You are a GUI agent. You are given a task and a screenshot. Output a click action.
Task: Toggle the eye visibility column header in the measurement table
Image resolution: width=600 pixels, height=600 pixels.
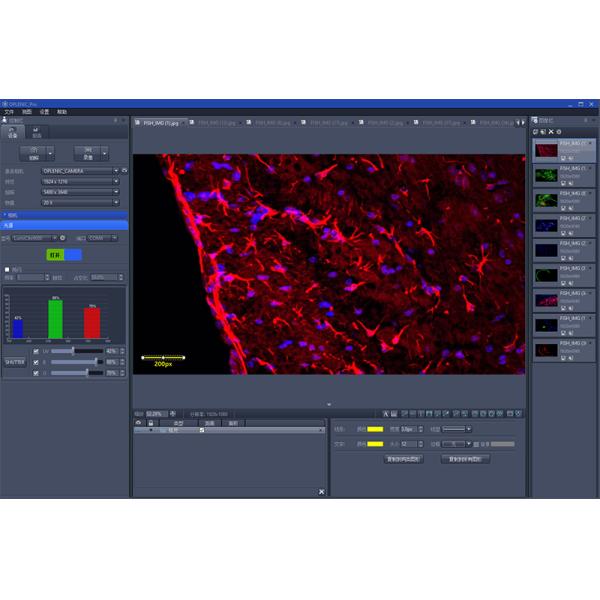point(139,423)
